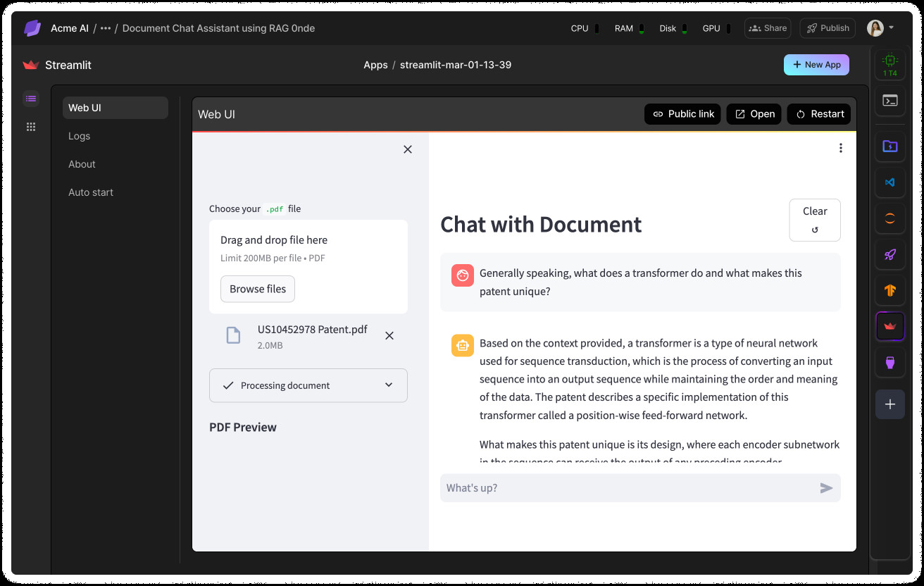Click Browse files button
This screenshot has width=924, height=586.
tap(258, 289)
